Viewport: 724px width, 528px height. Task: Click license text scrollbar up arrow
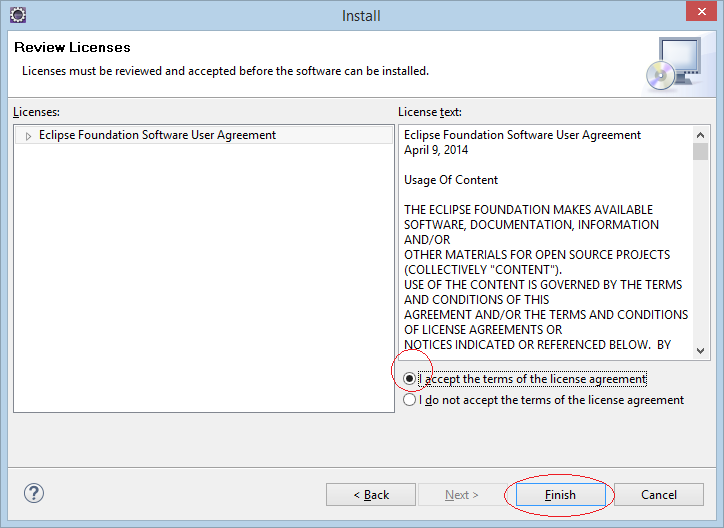click(700, 135)
